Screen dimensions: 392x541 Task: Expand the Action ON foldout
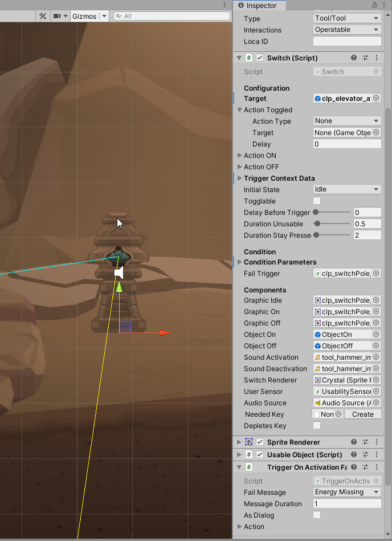240,156
